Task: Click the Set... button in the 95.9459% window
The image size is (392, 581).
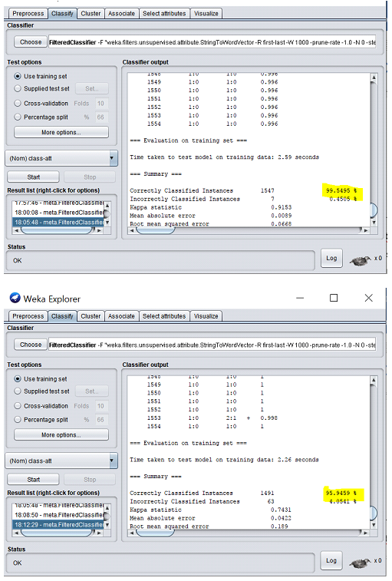Action: pos(92,391)
